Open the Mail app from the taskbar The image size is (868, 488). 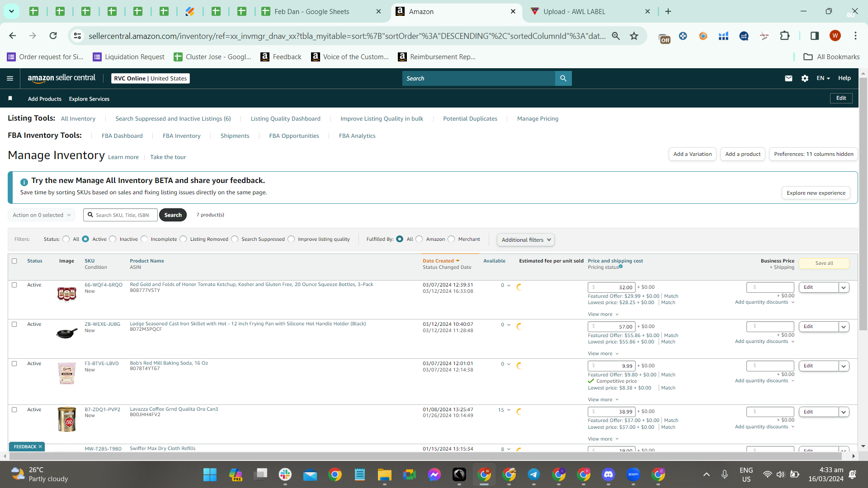310,474
